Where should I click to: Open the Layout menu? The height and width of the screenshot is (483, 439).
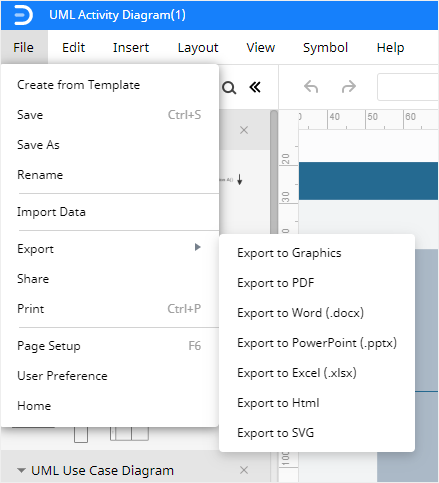click(198, 47)
